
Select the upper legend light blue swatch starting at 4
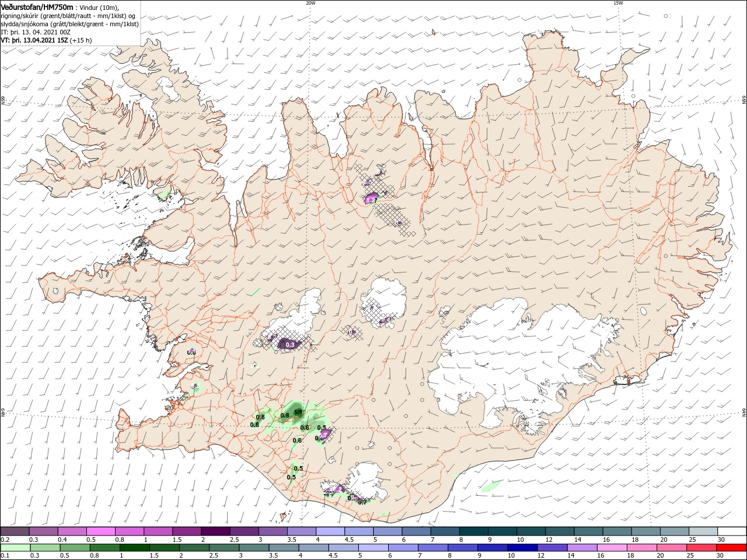(329, 531)
